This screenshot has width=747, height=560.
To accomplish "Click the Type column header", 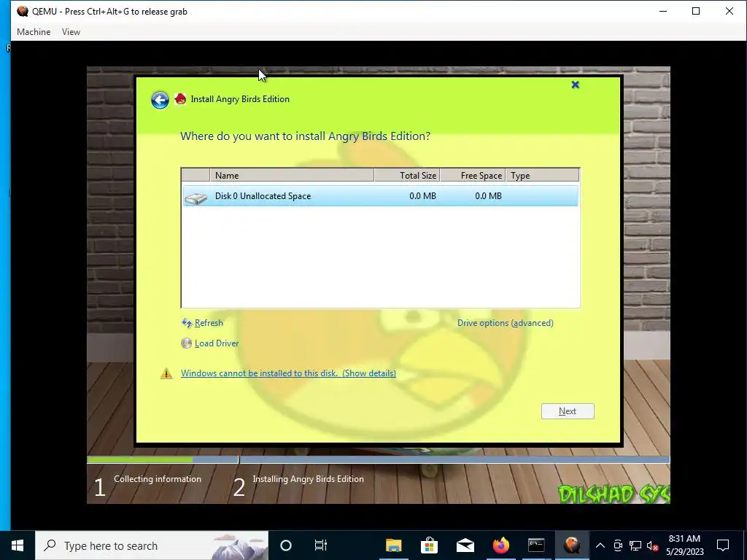I will [x=543, y=175].
